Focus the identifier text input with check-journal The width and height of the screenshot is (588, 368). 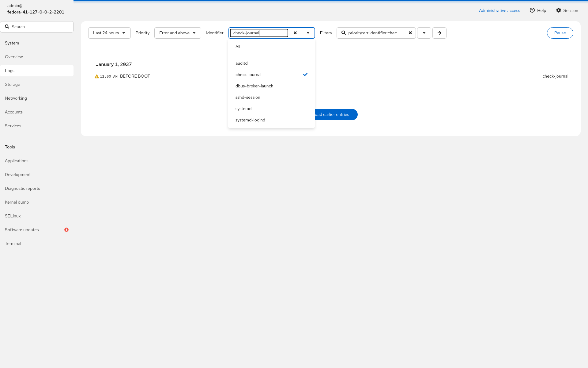point(259,33)
